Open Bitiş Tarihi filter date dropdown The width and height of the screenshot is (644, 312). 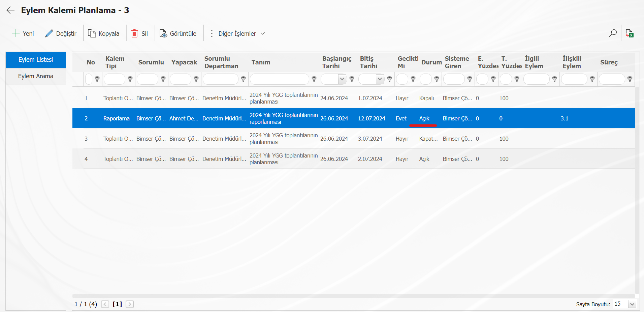pos(380,79)
